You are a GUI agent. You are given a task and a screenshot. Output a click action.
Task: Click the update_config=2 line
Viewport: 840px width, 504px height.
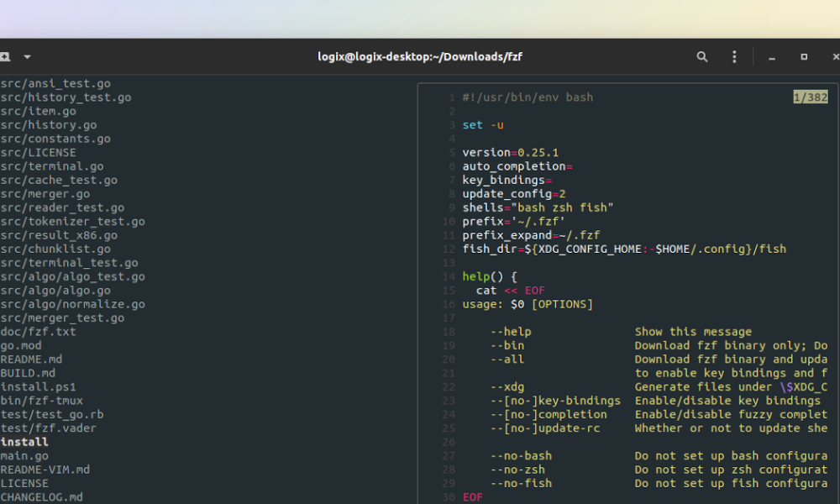[x=514, y=194]
